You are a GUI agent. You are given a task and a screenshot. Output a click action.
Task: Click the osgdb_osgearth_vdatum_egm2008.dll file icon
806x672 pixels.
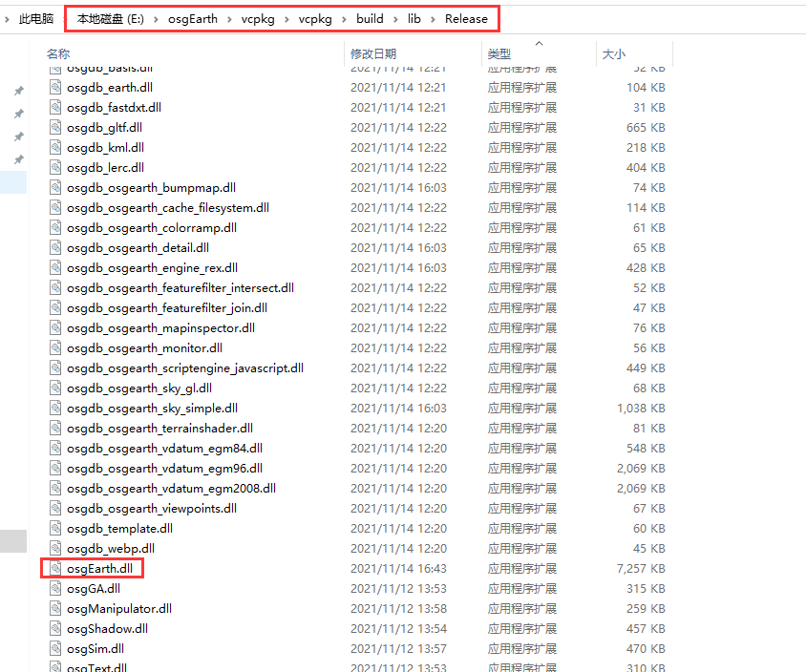coord(55,488)
